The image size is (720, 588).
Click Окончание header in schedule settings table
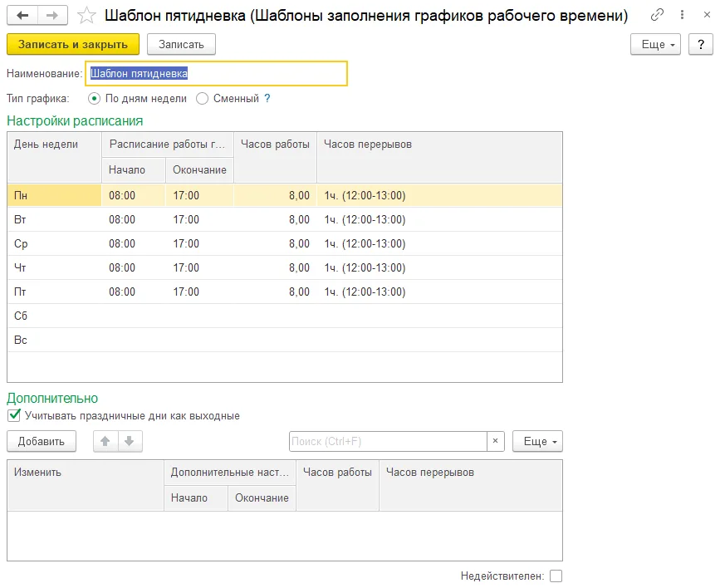click(x=200, y=170)
